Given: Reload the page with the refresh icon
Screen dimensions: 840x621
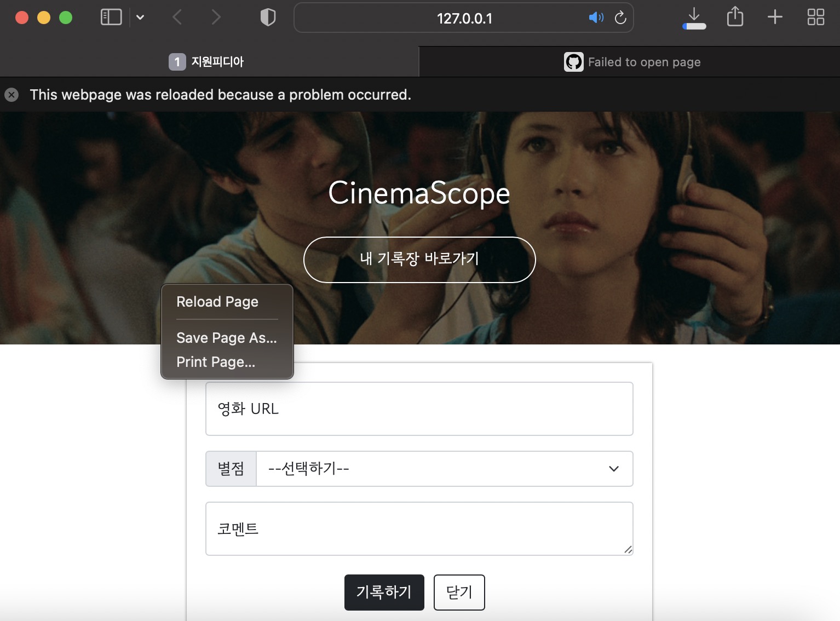Looking at the screenshot, I should click(620, 18).
